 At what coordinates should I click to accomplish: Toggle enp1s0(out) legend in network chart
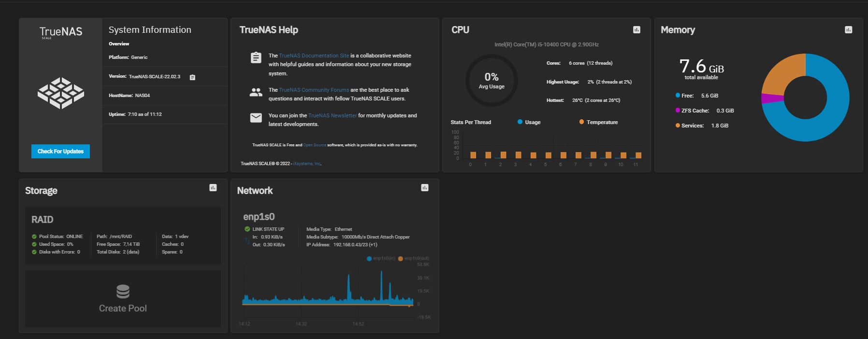point(414,258)
